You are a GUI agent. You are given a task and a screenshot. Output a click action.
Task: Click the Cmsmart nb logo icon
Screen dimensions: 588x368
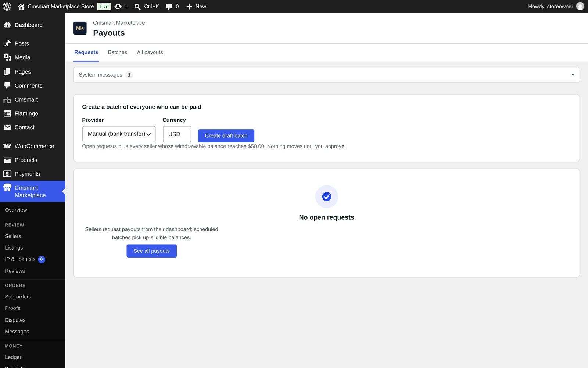(7, 100)
